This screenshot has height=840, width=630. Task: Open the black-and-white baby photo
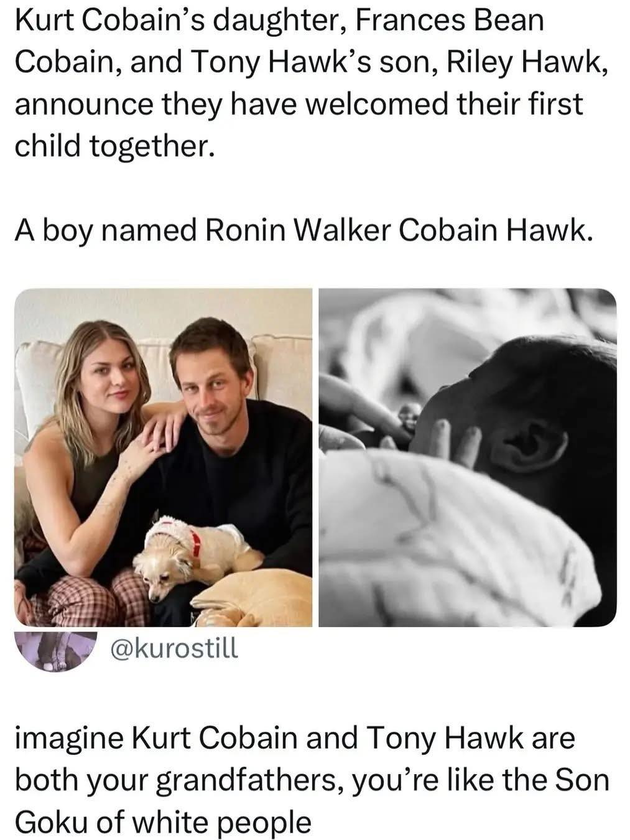click(x=467, y=457)
